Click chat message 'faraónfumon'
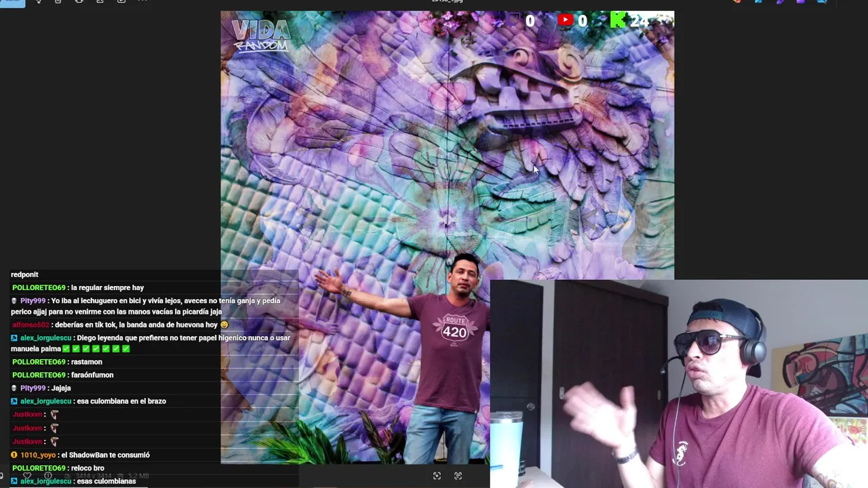Viewport: 868px width, 488px height. (x=92, y=375)
